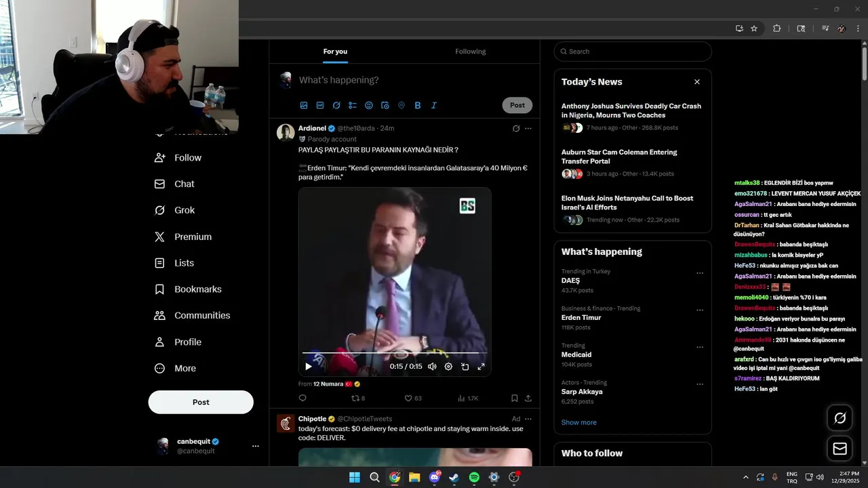This screenshot has width=868, height=488.
Task: Switch to the Following tab
Action: coord(471,52)
